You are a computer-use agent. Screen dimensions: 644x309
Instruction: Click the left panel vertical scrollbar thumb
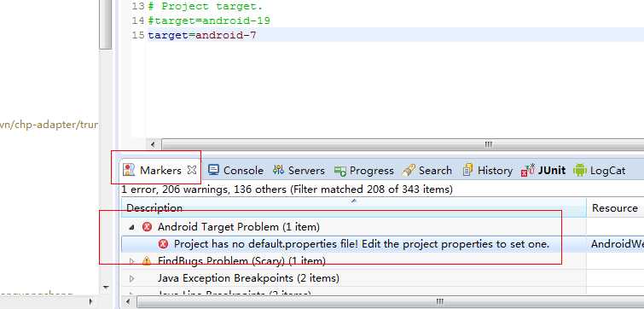tap(106, 25)
